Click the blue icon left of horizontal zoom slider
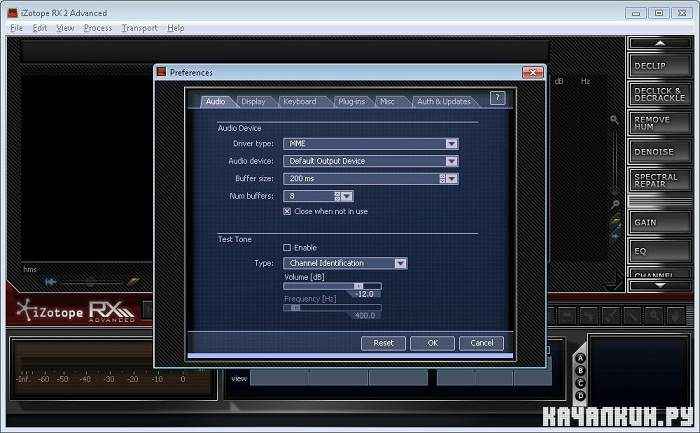This screenshot has width=700, height=433. click(51, 281)
